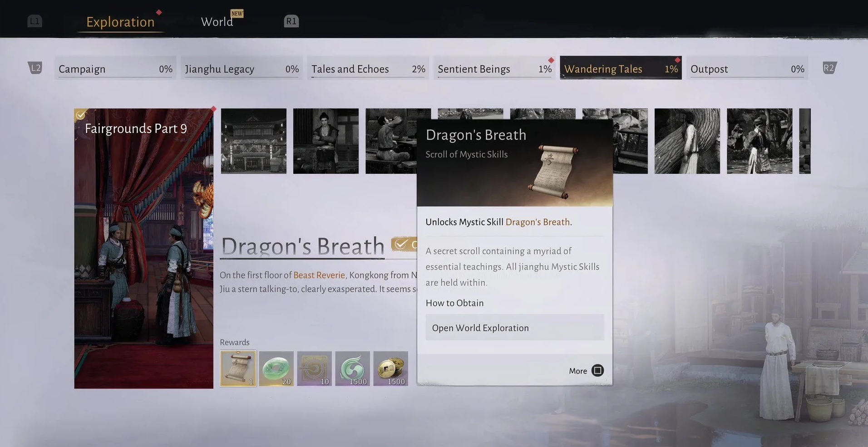Viewport: 868px width, 447px height.
Task: Click the purple emblem reward showing 10
Action: pos(314,368)
